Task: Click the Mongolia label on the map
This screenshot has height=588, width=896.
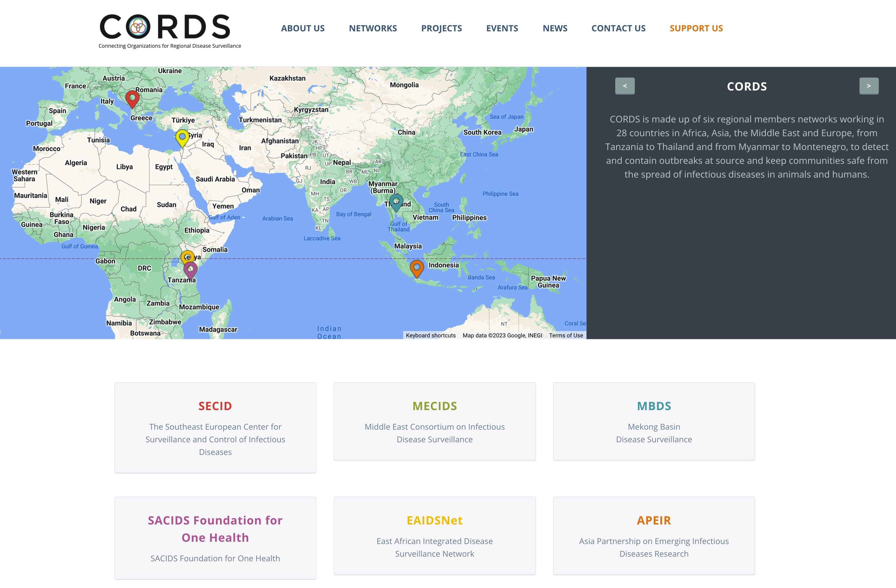Action: [x=404, y=85]
